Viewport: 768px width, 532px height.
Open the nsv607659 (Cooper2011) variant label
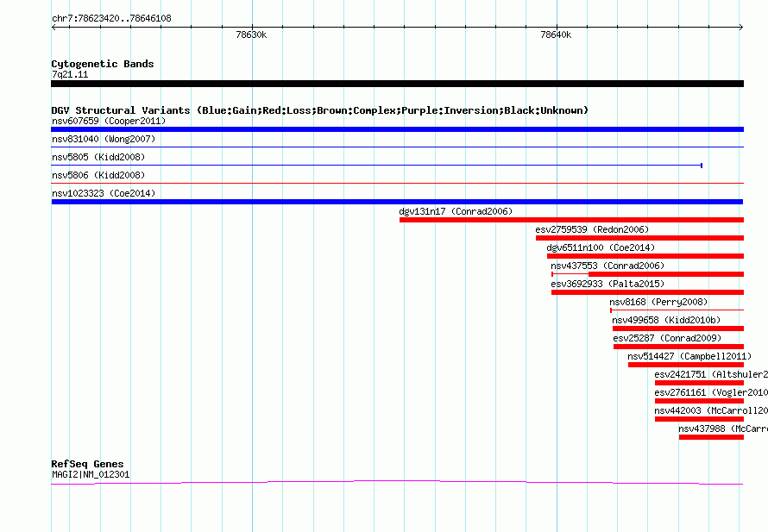click(x=109, y=121)
